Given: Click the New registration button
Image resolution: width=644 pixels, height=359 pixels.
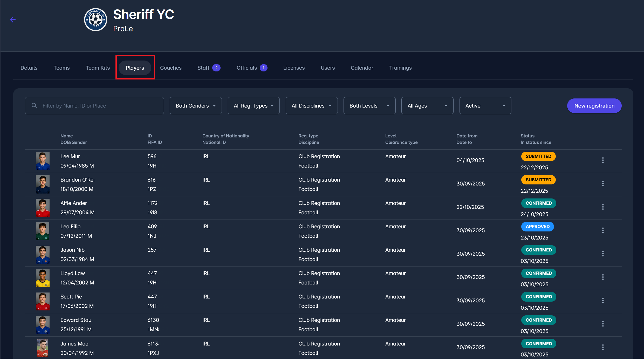Looking at the screenshot, I should tap(594, 106).
